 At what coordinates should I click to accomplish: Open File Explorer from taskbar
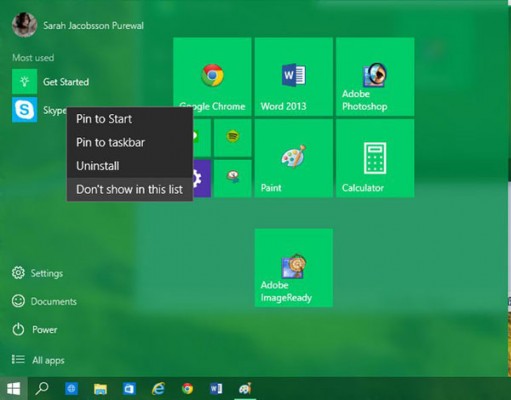100,389
